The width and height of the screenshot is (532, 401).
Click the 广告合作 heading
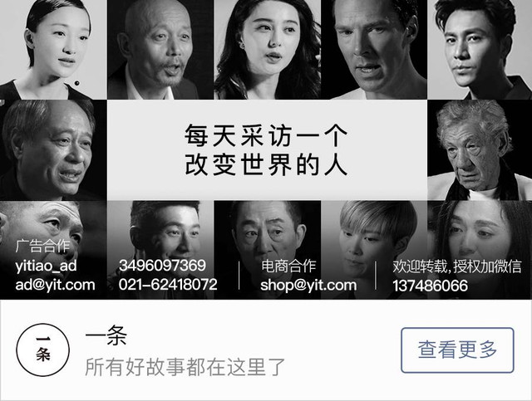(x=42, y=247)
